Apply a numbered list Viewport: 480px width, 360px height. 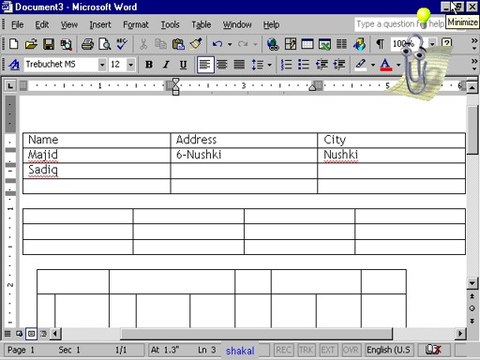tap(286, 64)
